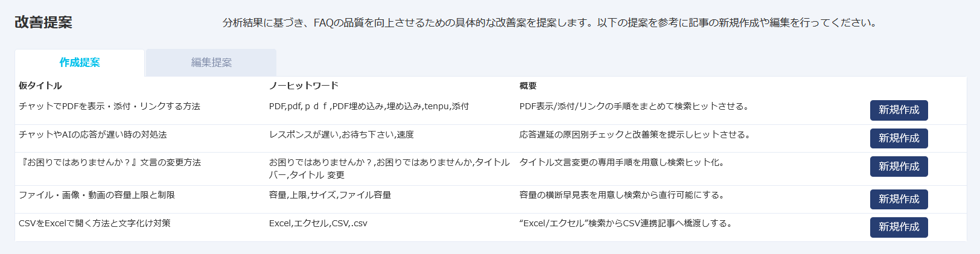Click keywords 容量,上限,サイズ,ファイル容量
The image size is (980, 254).
[x=330, y=195]
